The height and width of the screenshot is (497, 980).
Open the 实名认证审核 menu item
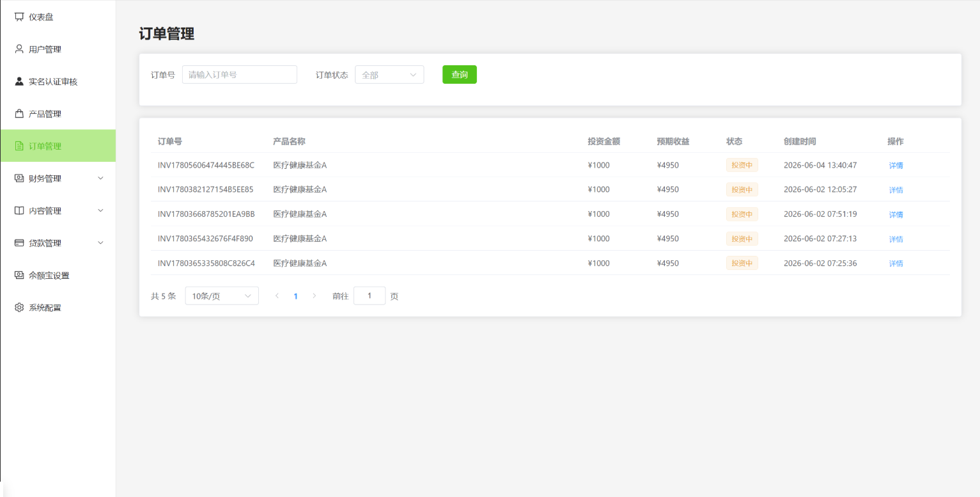[x=58, y=81]
